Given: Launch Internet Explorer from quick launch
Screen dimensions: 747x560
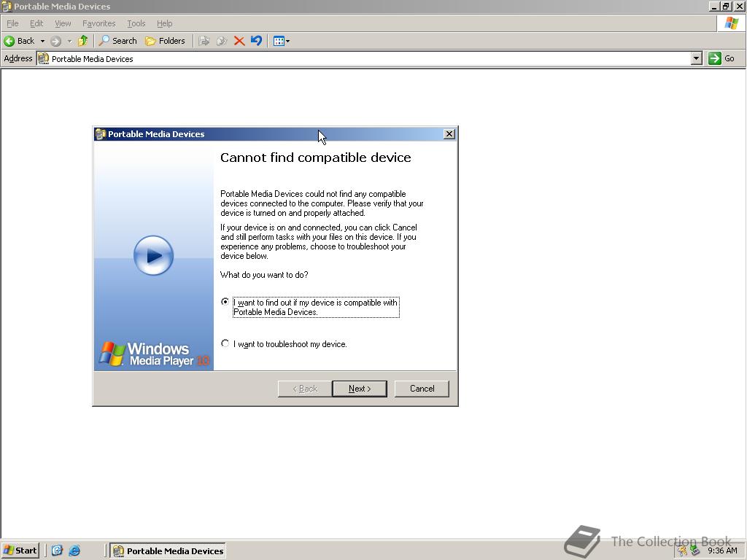Looking at the screenshot, I should (x=75, y=551).
